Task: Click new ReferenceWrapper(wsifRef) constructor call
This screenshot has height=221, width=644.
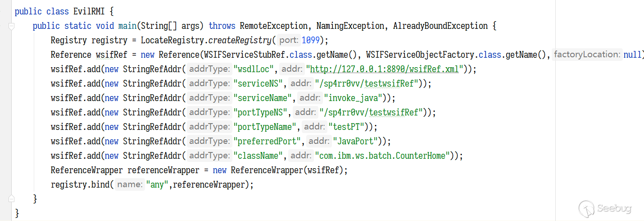Action: coord(278,170)
